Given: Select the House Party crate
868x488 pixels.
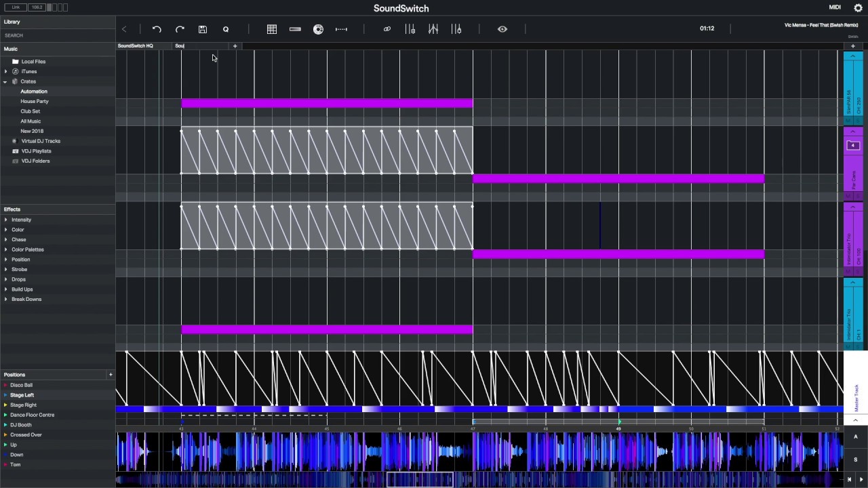Looking at the screenshot, I should [x=35, y=101].
